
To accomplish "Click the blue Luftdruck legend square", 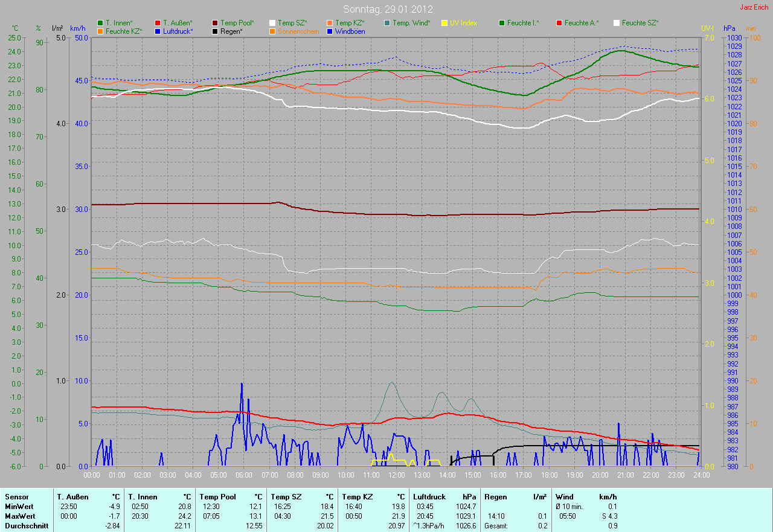I will click(158, 31).
